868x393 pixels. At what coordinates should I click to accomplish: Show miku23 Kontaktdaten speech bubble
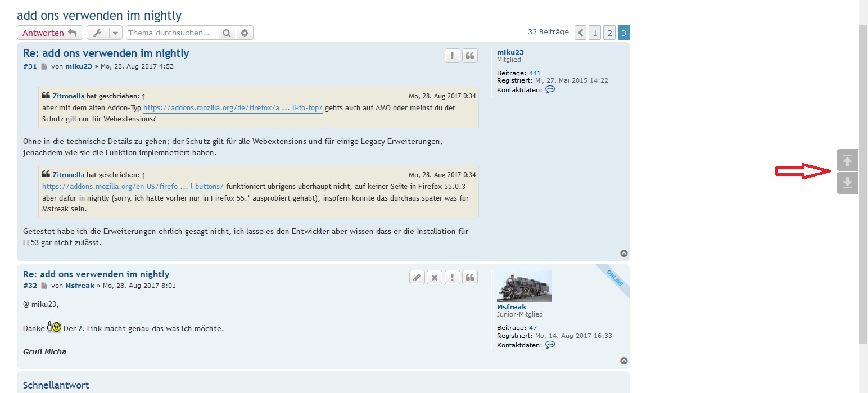coord(550,89)
